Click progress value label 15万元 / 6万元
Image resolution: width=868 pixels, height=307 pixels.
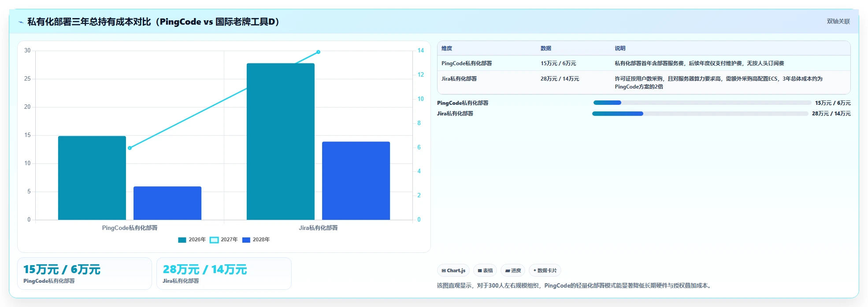[x=833, y=103]
